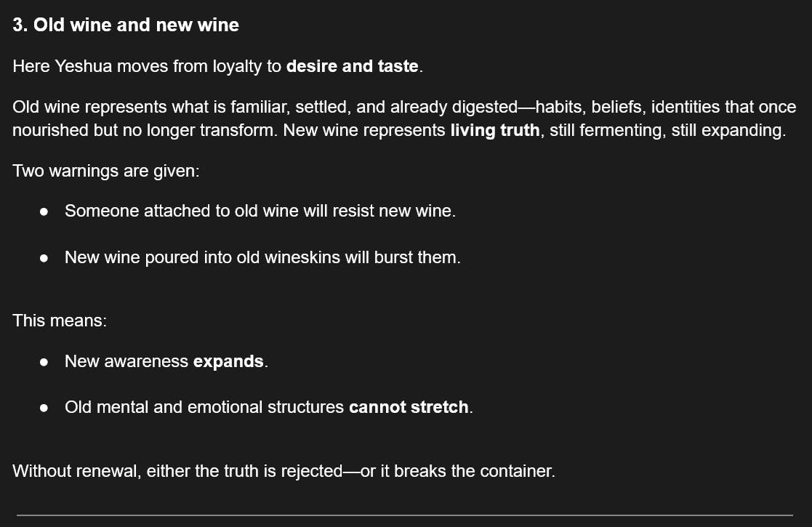Click the horizontal divider line at the bottom
The width and height of the screenshot is (812, 527).
point(405,515)
